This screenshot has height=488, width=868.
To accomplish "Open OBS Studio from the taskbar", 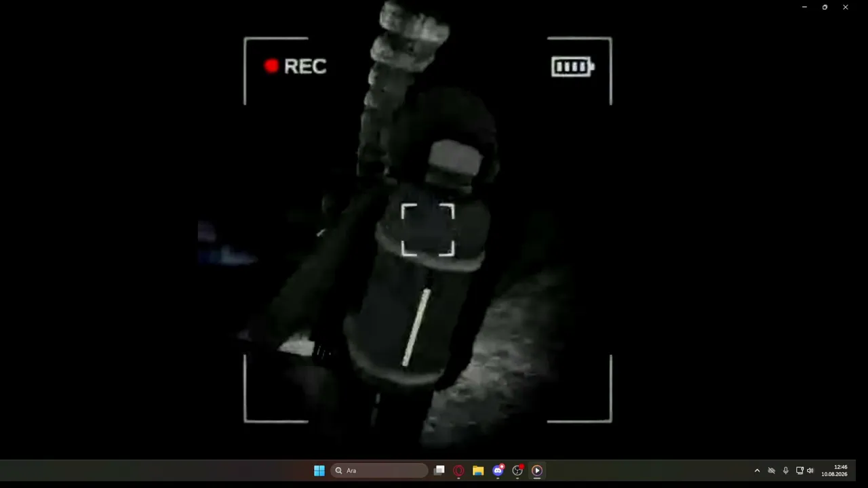I will pos(518,470).
